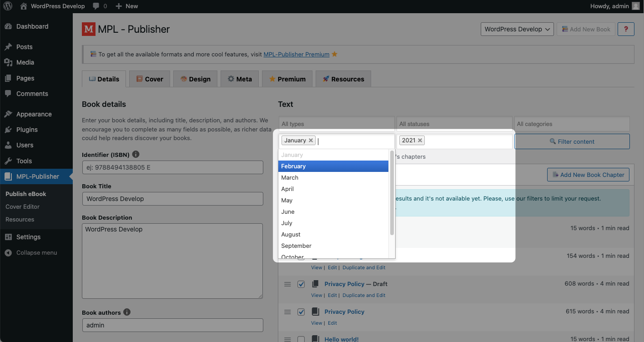The image size is (644, 342).
Task: Click the book icon beside Privacy Policy — Draft
Action: (x=315, y=284)
